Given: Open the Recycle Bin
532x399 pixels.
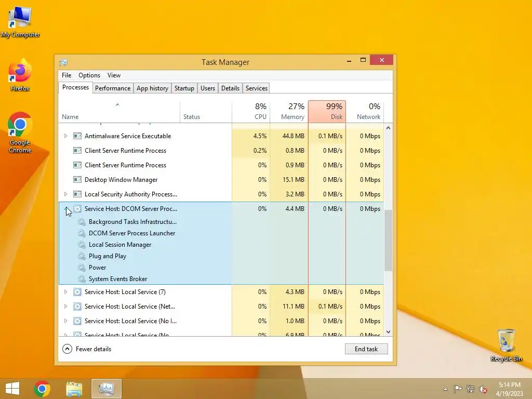Looking at the screenshot, I should click(506, 345).
